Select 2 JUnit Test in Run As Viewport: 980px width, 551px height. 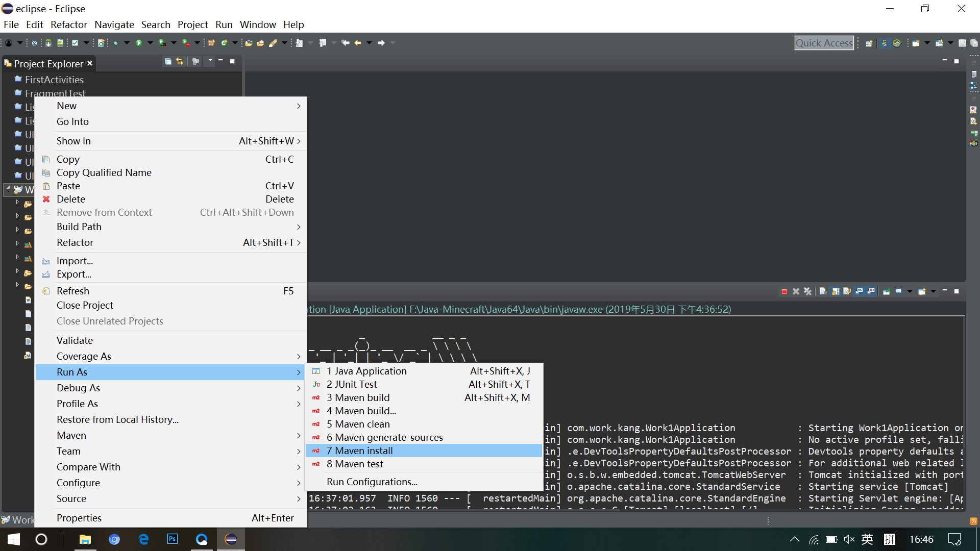click(x=424, y=385)
